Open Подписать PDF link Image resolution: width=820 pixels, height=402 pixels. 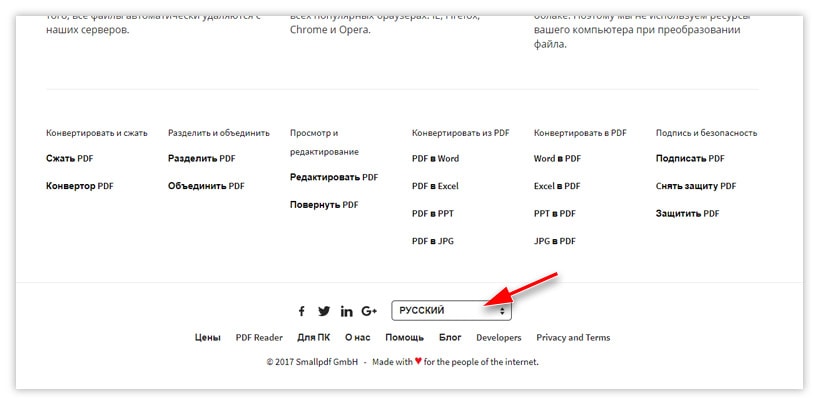click(690, 158)
